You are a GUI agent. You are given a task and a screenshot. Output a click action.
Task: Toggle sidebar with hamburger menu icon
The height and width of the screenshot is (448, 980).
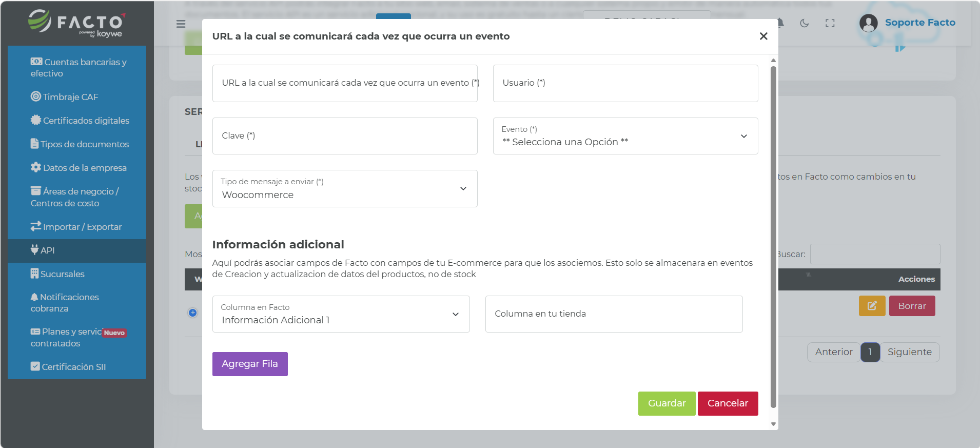pos(181,24)
